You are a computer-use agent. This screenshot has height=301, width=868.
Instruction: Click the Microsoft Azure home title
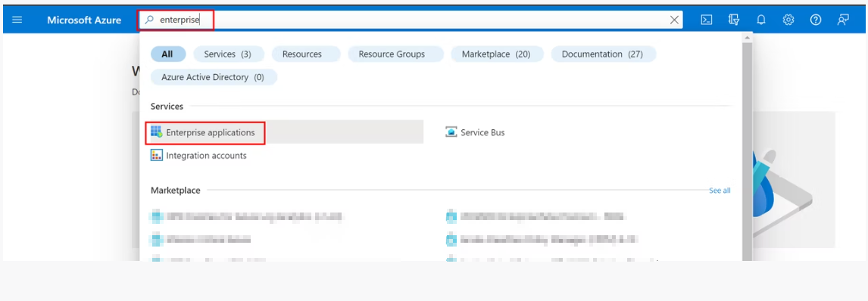[84, 20]
